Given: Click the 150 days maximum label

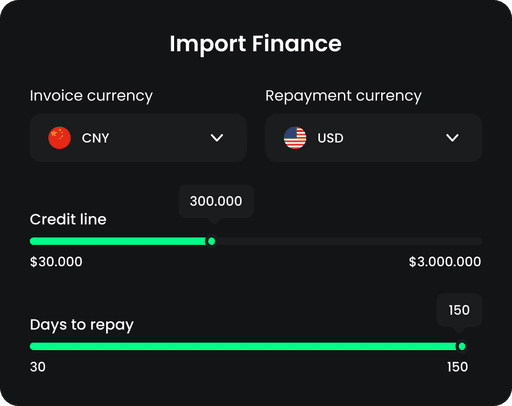Looking at the screenshot, I should pos(458,367).
